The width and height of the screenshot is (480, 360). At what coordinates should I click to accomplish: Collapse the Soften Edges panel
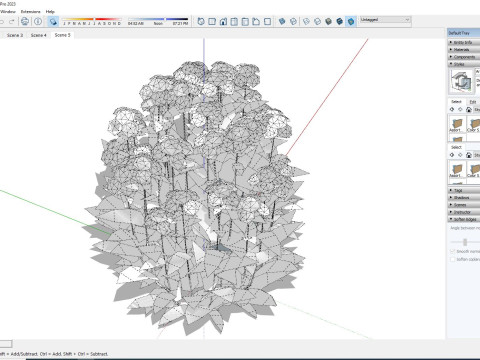click(464, 219)
